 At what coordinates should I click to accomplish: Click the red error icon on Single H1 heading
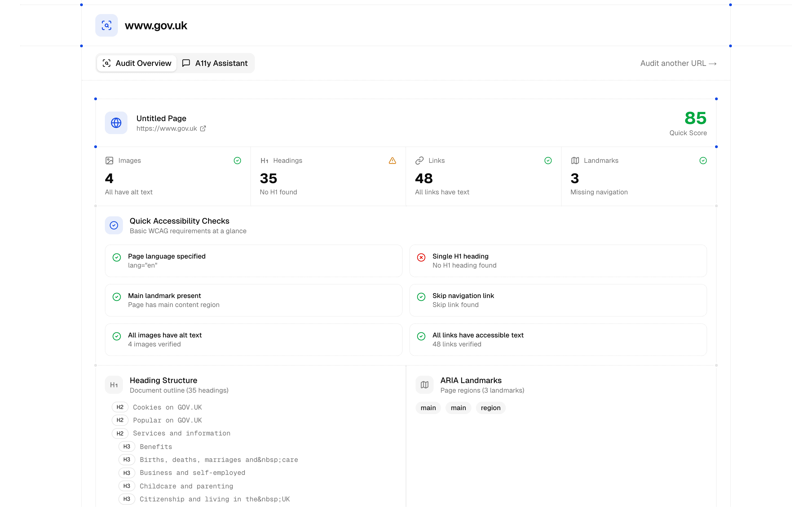[421, 257]
